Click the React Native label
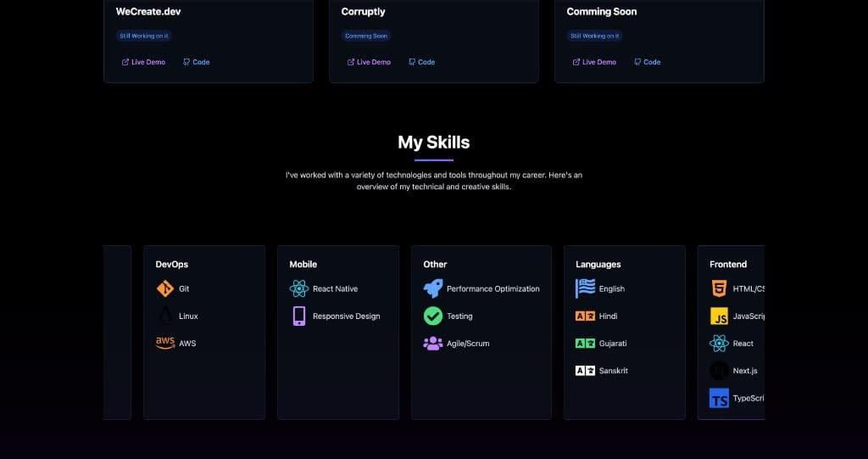868x459 pixels. pos(336,288)
